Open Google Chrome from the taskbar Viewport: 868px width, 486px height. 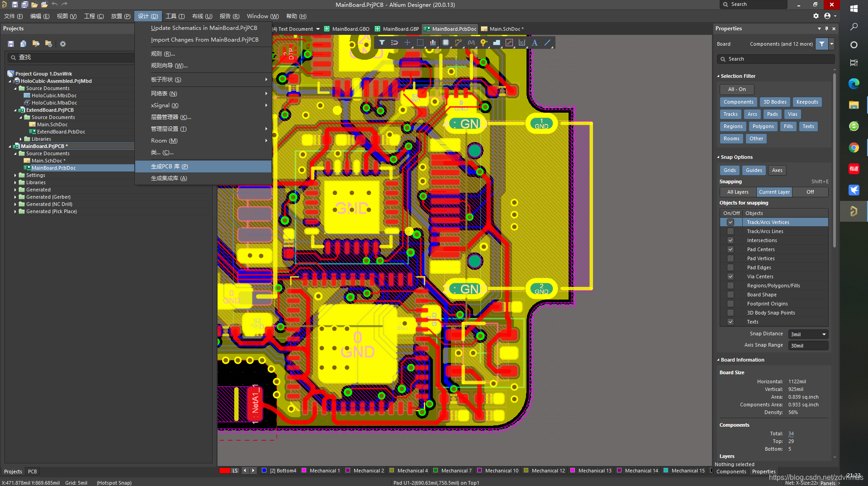click(854, 148)
